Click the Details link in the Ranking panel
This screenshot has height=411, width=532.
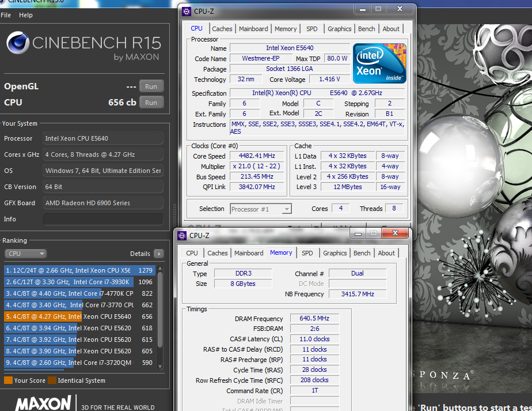140,254
